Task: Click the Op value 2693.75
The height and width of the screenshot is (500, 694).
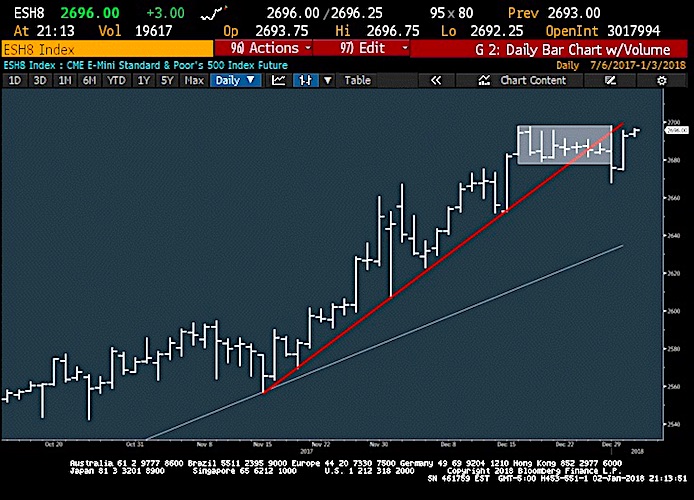Action: pos(282,31)
